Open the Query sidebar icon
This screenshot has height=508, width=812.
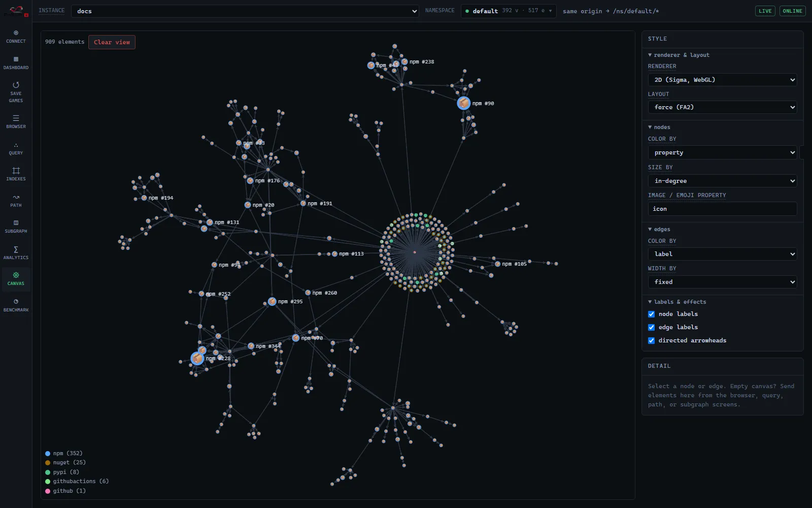pyautogui.click(x=16, y=148)
